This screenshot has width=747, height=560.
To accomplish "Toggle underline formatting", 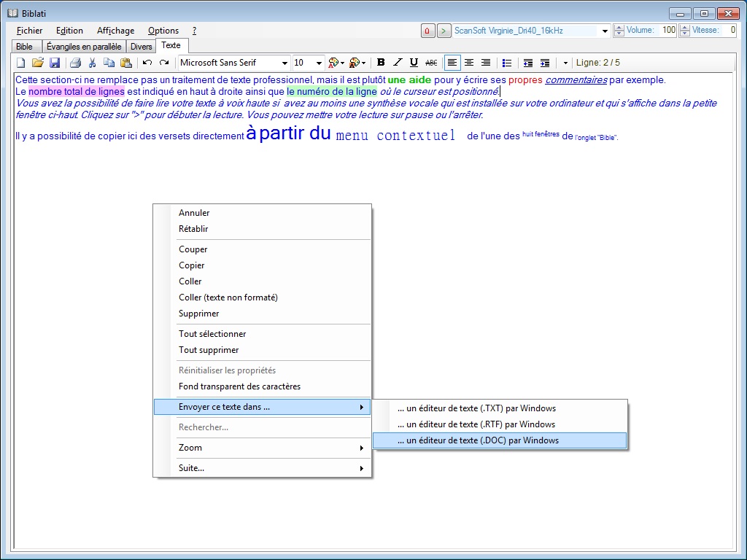I will [414, 63].
